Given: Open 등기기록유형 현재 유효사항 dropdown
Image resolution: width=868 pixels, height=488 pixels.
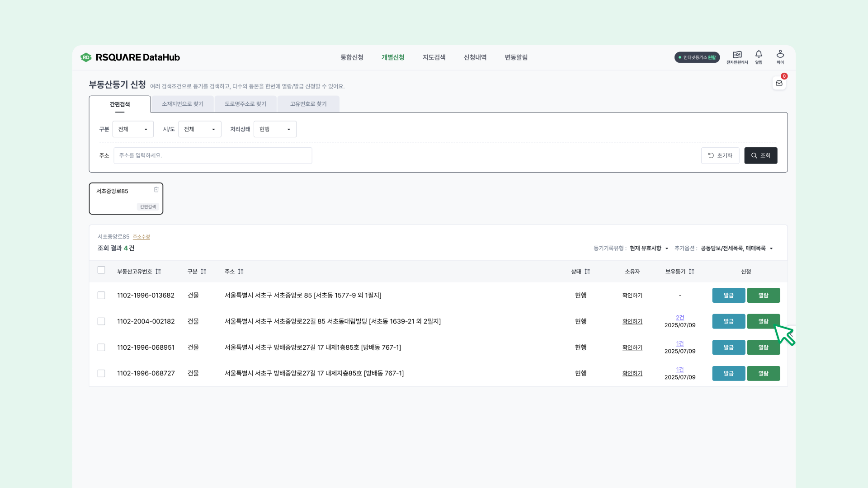Looking at the screenshot, I should tap(649, 249).
